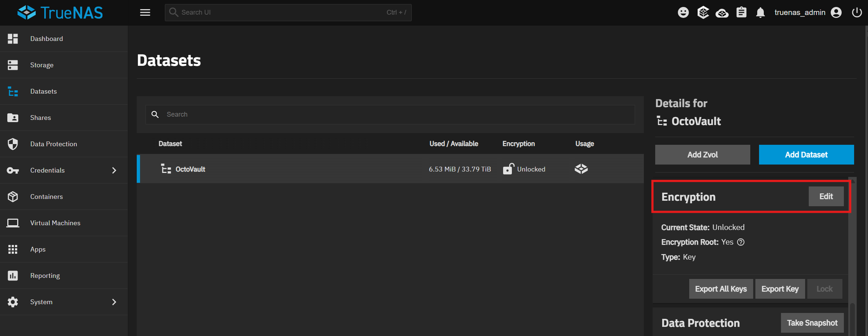Toggle the sidebar with hamburger menu

click(145, 12)
